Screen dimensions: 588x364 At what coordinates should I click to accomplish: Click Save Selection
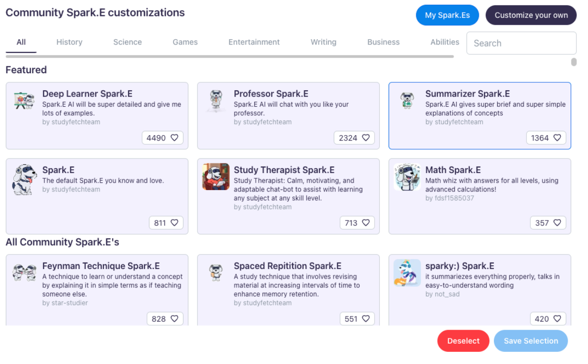(x=531, y=341)
